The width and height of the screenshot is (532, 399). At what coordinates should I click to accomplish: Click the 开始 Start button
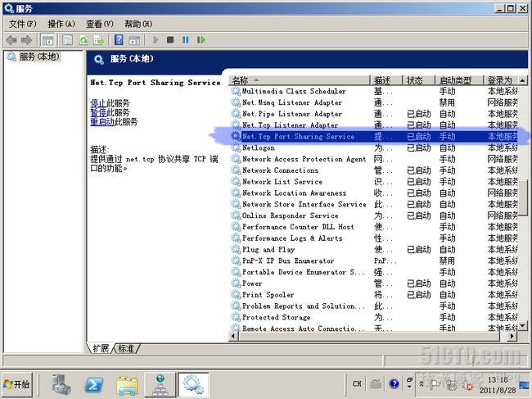tap(17, 384)
